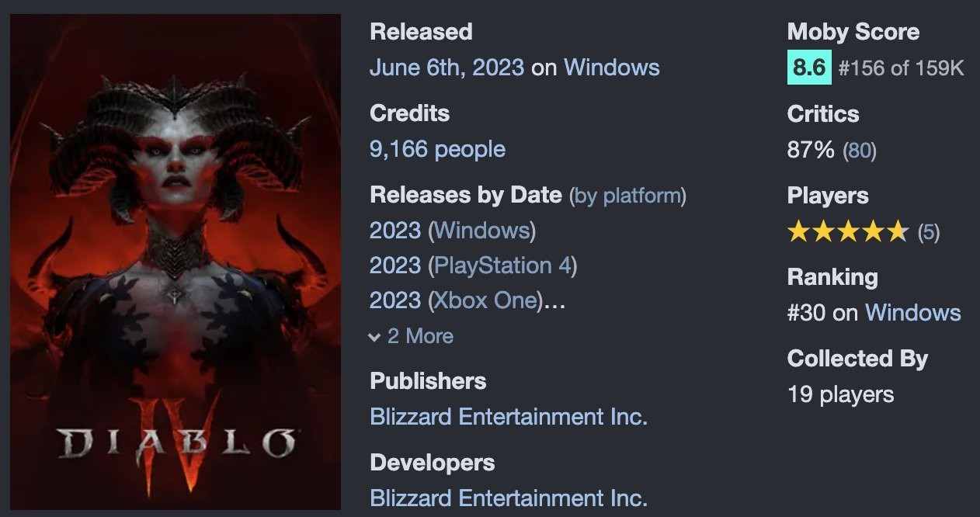
Task: Click the 19 players collected text
Action: pos(840,394)
